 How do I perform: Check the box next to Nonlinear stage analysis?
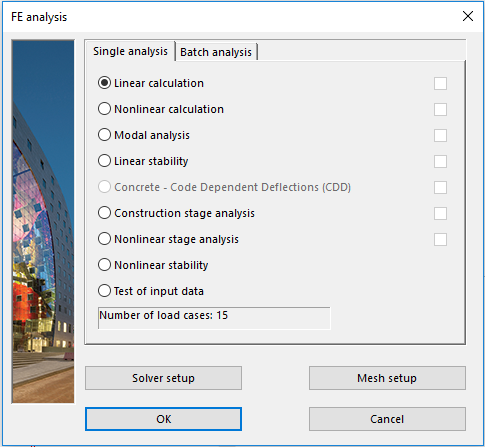click(440, 239)
